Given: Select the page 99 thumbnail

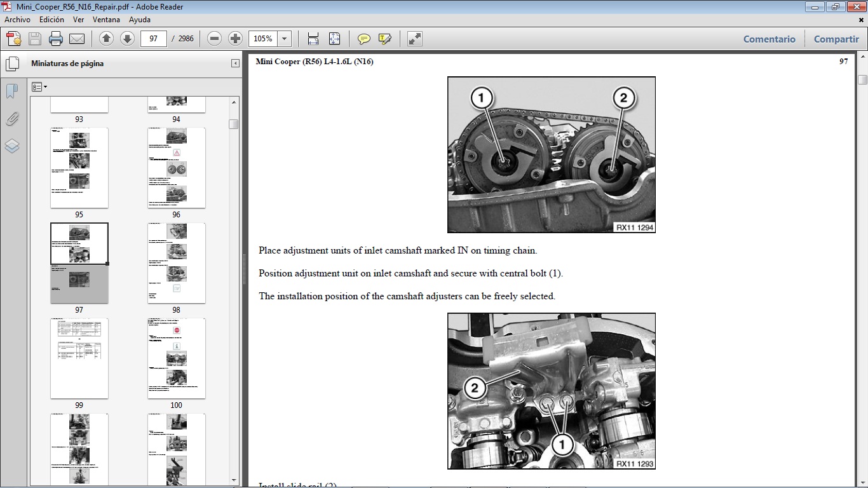Looking at the screenshot, I should pos(79,358).
